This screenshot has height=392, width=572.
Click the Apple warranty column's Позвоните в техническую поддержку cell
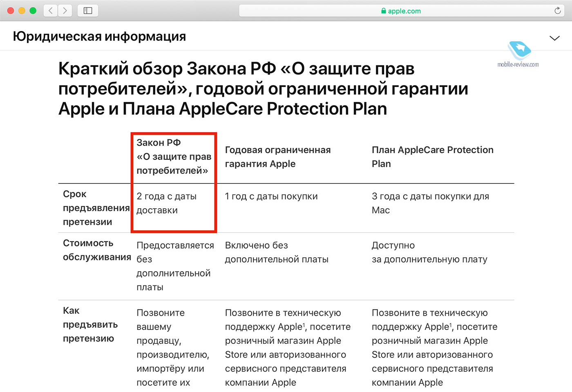pyautogui.click(x=288, y=348)
